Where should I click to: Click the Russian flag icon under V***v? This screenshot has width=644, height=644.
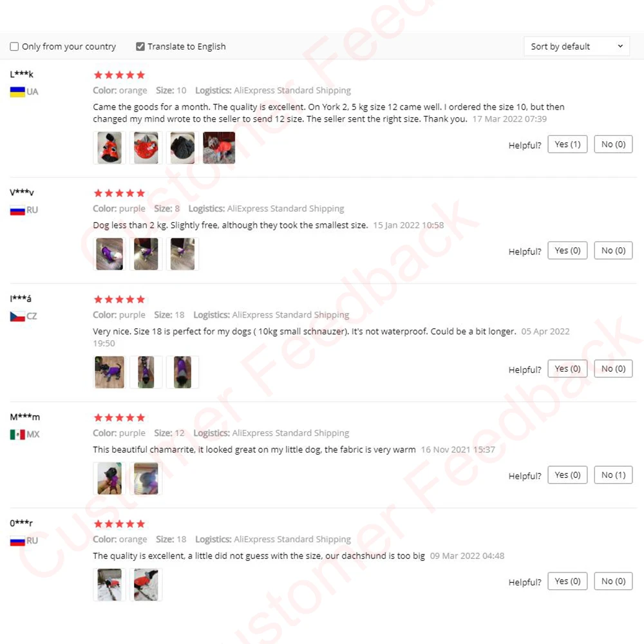point(17,211)
